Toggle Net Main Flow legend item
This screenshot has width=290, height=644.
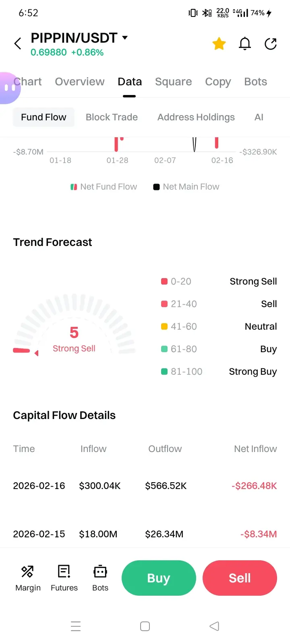[186, 187]
